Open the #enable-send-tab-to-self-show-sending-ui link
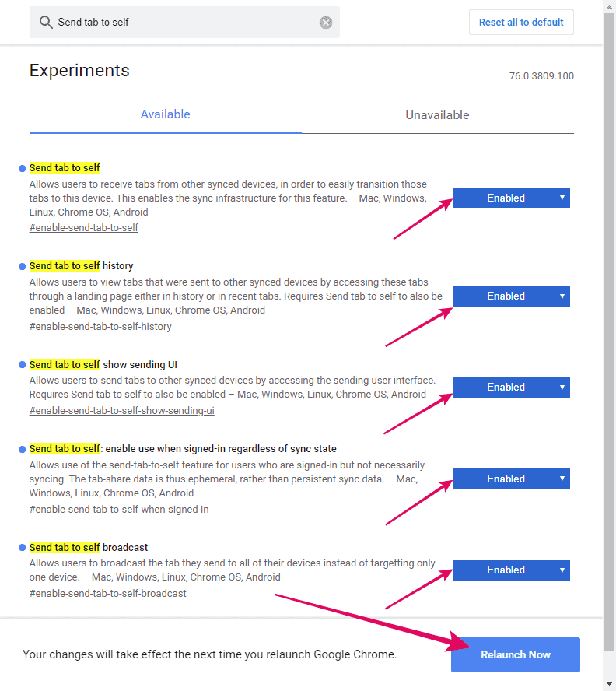This screenshot has height=691, width=616. (x=121, y=410)
